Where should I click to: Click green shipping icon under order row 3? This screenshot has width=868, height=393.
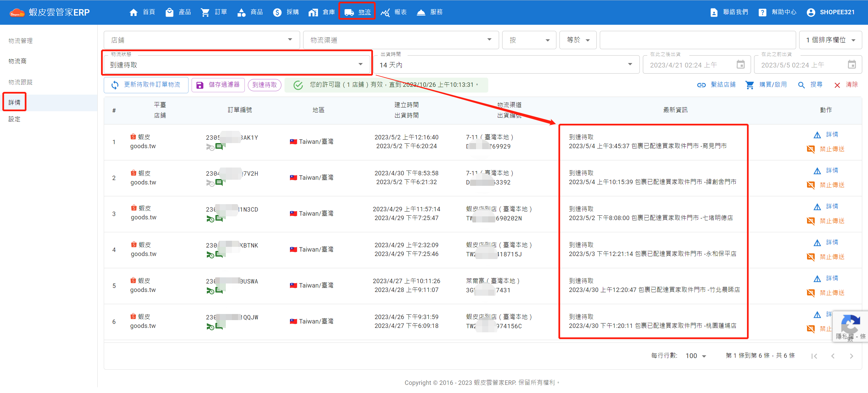210,219
